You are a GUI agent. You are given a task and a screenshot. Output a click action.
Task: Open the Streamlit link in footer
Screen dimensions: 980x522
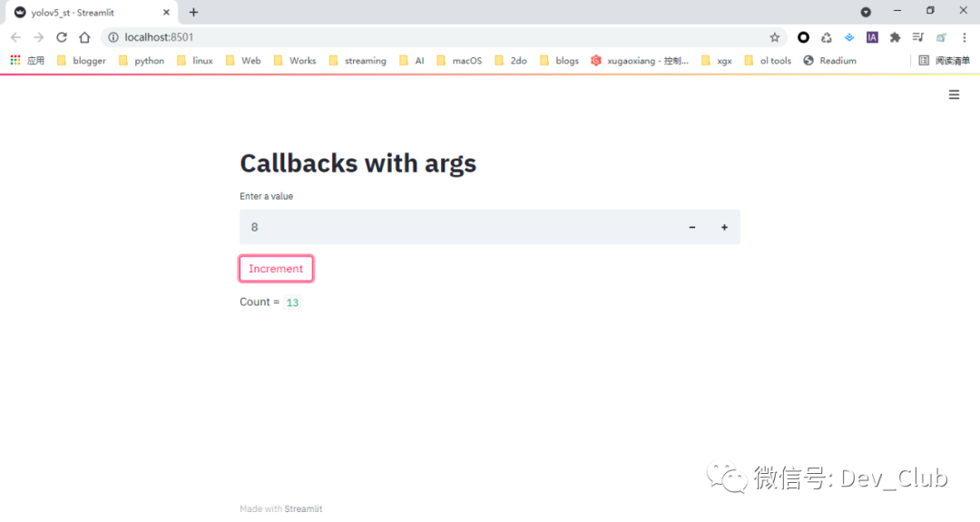pos(303,509)
